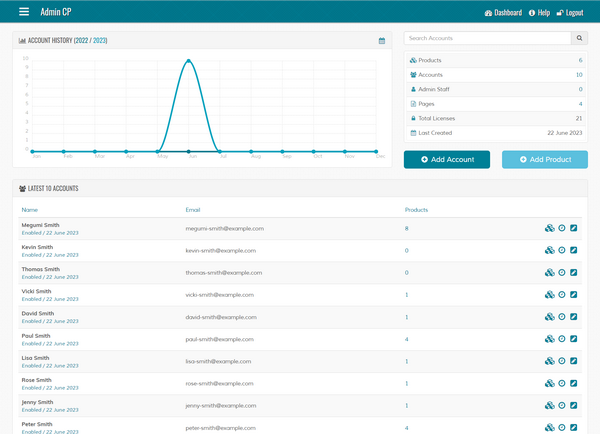Image resolution: width=600 pixels, height=434 pixels.
Task: Click the clock icon for Vicki Smith
Action: [x=562, y=295]
